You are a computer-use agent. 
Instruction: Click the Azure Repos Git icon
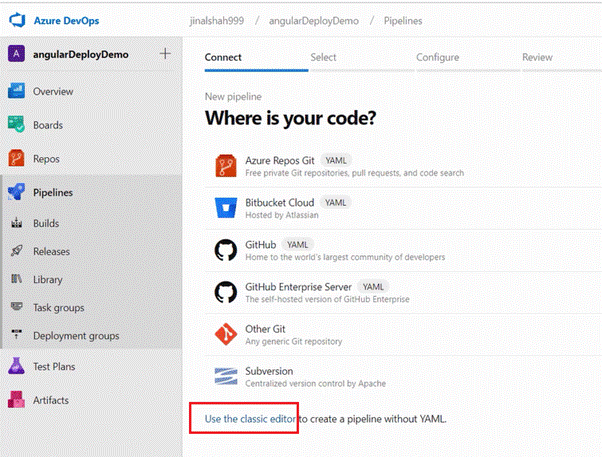(226, 166)
